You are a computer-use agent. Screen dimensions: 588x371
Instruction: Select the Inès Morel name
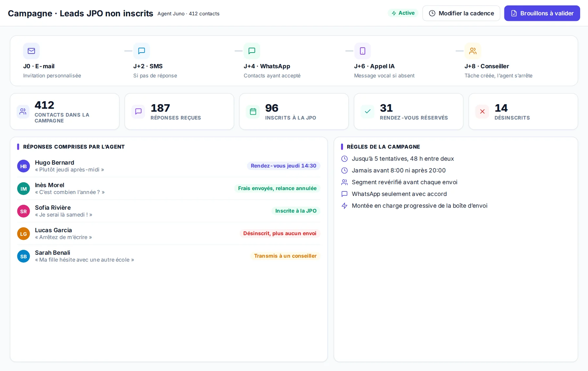(x=50, y=185)
